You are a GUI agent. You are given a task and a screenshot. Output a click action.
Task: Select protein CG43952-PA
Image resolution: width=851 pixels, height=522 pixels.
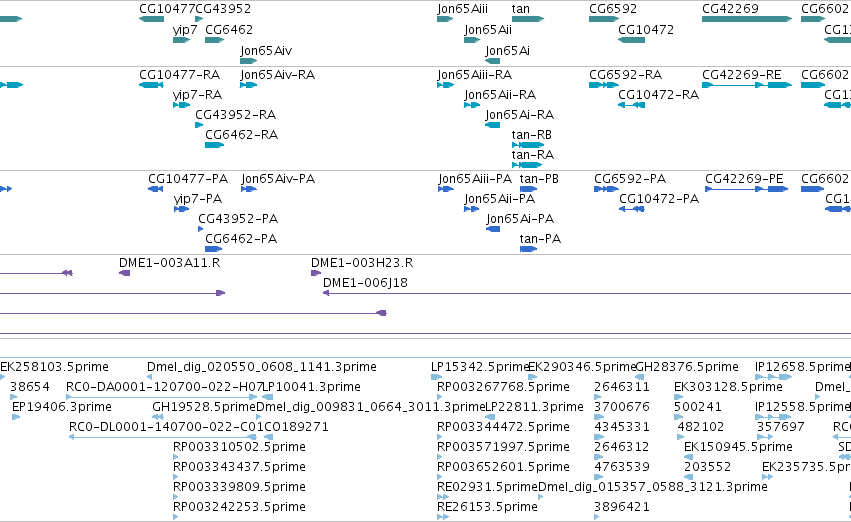point(238,219)
